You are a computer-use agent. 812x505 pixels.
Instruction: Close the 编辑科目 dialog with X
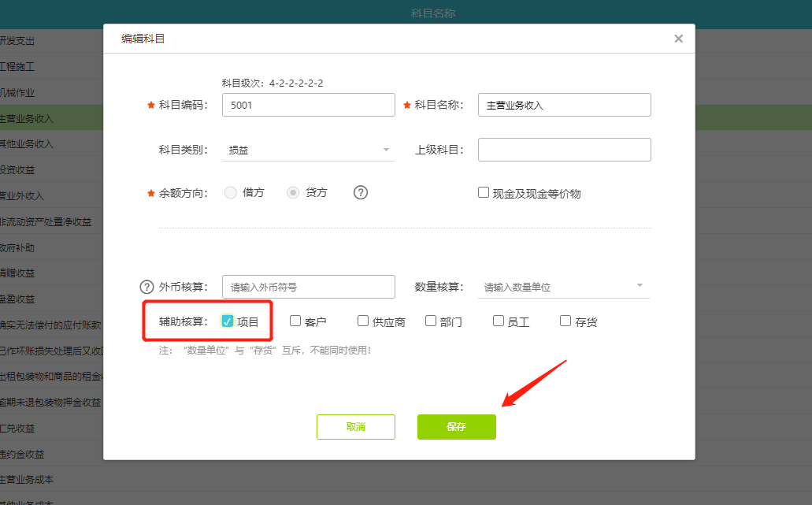coord(678,39)
